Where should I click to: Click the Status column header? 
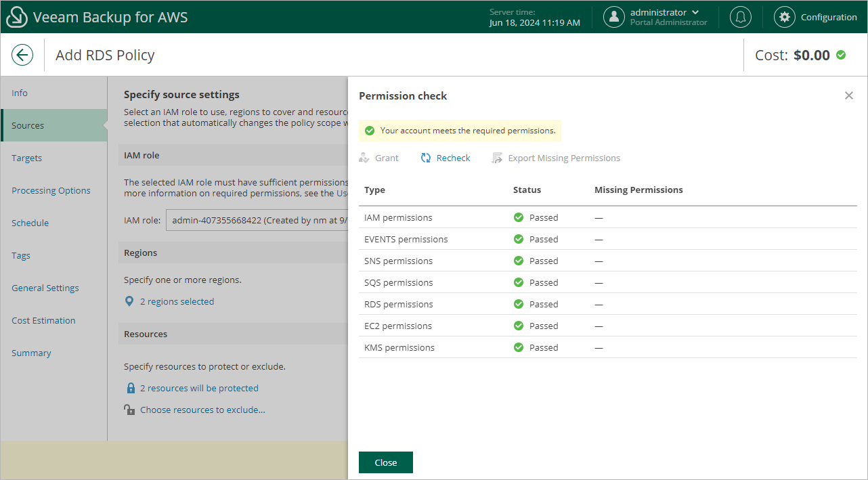click(527, 190)
